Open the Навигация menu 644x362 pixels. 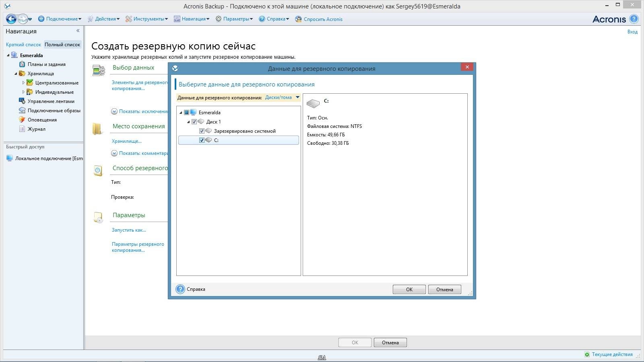[192, 19]
